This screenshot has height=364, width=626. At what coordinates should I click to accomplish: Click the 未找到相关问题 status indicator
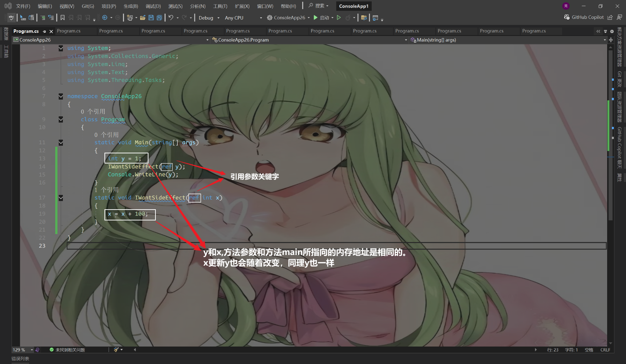point(67,350)
